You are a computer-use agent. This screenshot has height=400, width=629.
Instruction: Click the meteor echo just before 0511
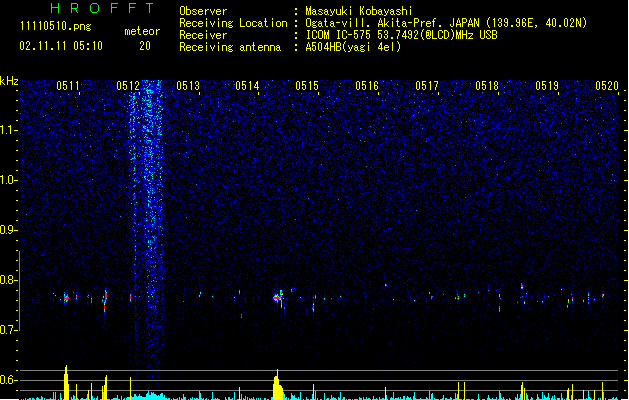click(x=66, y=298)
